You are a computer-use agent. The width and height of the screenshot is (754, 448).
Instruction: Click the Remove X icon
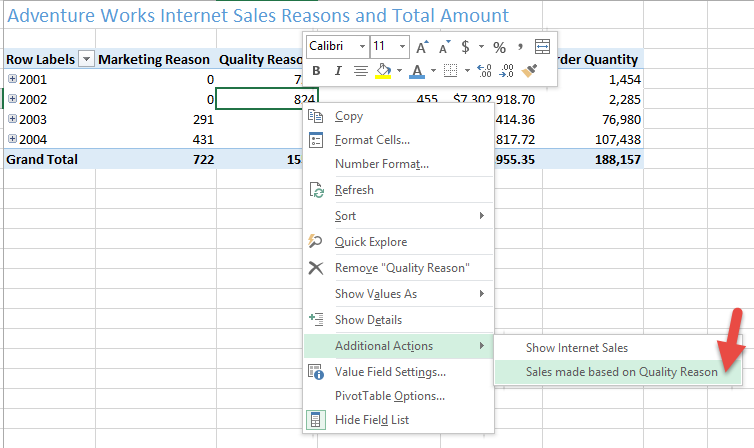[x=315, y=268]
